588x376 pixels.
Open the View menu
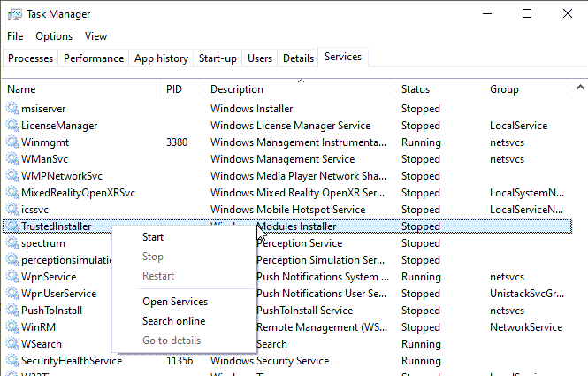pos(95,36)
